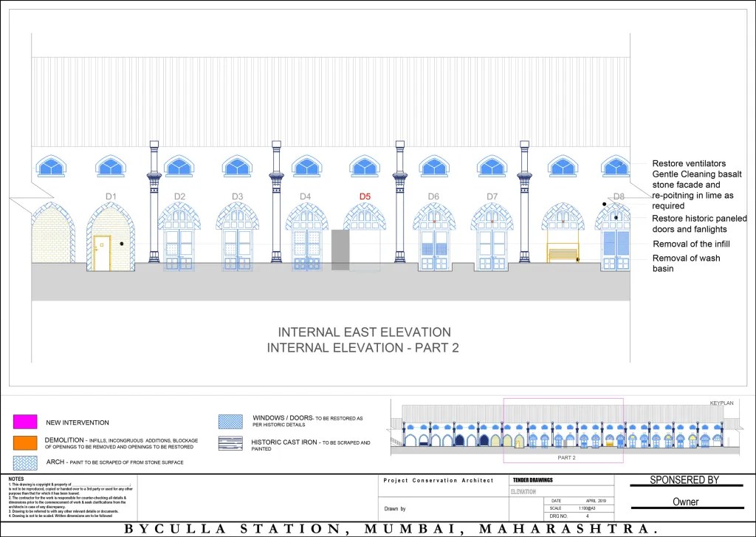Click the yellow door in bay D1

click(x=101, y=253)
